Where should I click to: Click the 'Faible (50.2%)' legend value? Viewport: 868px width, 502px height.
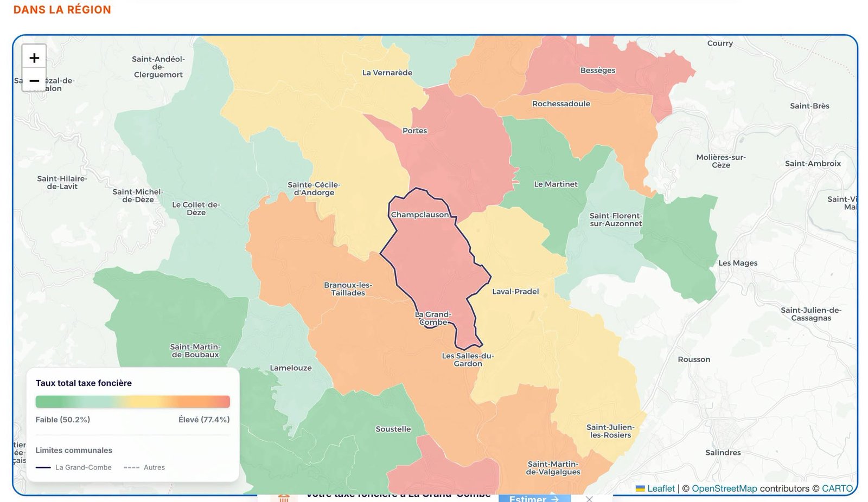click(x=63, y=420)
